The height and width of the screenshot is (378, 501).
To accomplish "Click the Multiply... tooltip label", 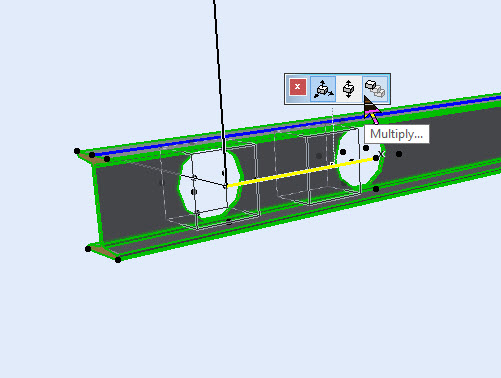I will click(396, 134).
